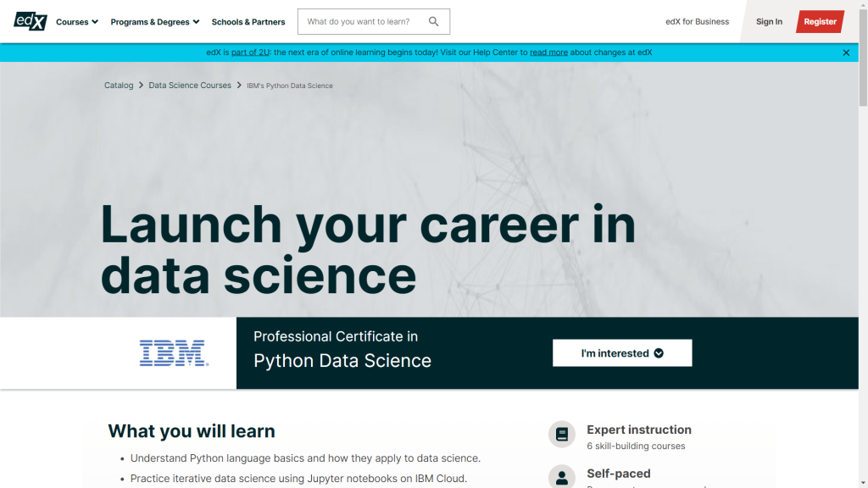
Task: Open the Programs & Degrees dropdown
Action: (153, 21)
